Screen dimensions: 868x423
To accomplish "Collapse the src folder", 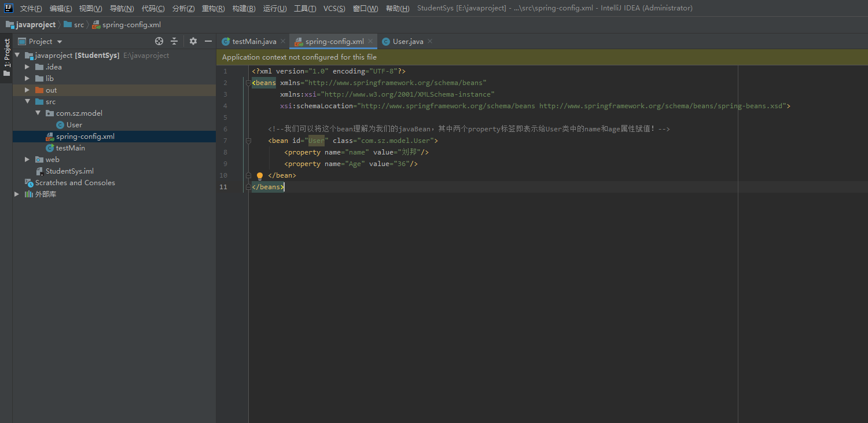I will point(27,102).
